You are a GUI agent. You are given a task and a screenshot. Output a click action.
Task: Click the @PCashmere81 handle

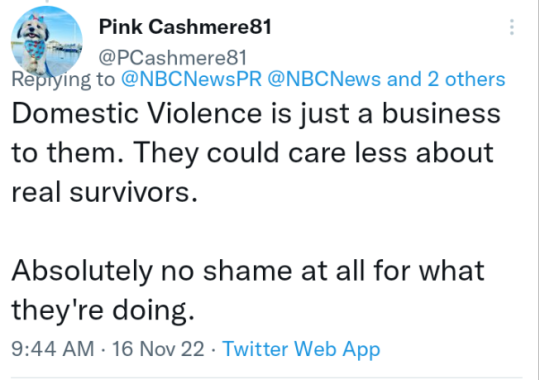[x=173, y=58]
